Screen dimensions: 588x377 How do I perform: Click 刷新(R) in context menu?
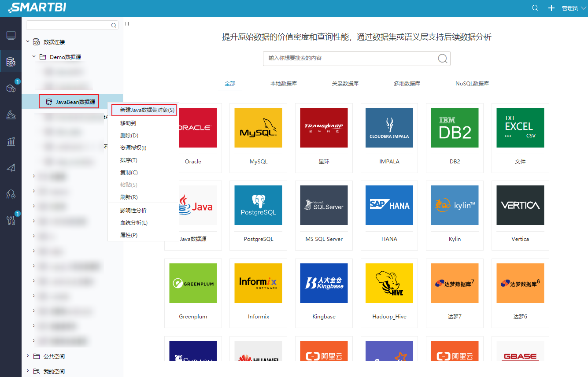[x=144, y=197]
